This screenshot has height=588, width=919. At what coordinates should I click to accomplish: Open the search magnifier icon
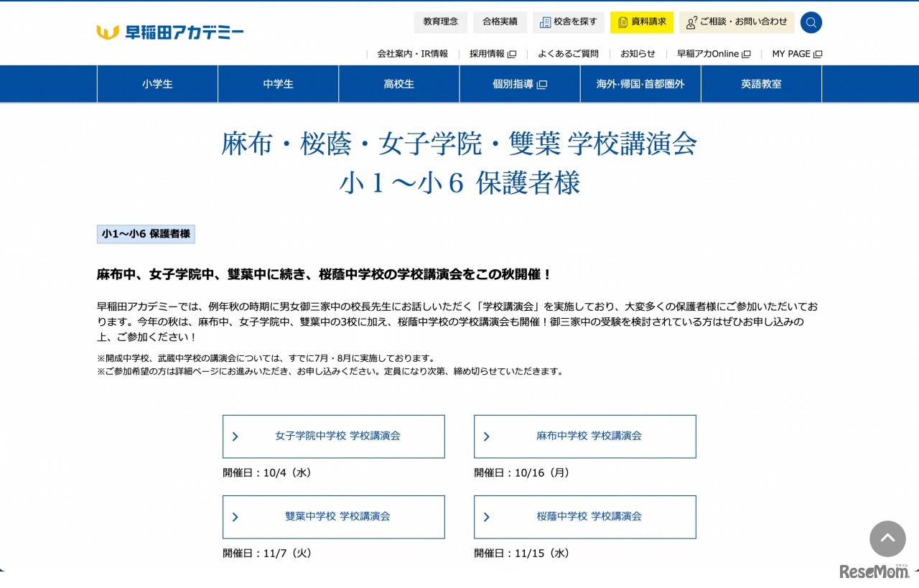coord(811,22)
